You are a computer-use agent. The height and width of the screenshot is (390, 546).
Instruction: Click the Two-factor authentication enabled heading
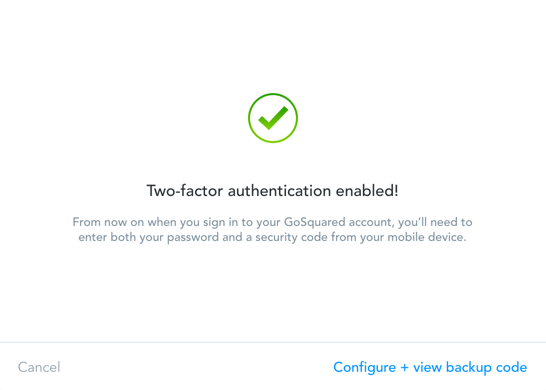point(272,191)
